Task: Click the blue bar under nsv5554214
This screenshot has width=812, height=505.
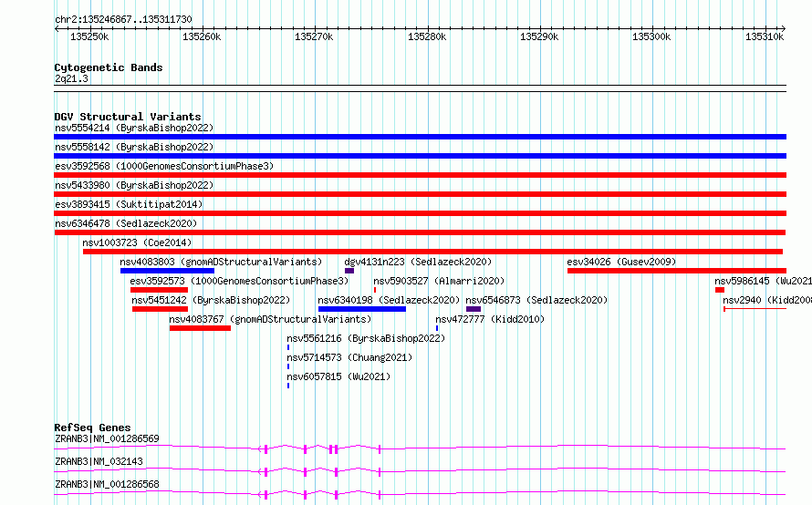Action: pos(420,137)
